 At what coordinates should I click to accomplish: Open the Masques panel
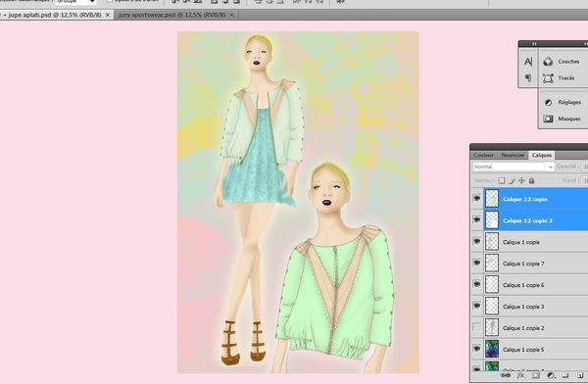click(562, 119)
